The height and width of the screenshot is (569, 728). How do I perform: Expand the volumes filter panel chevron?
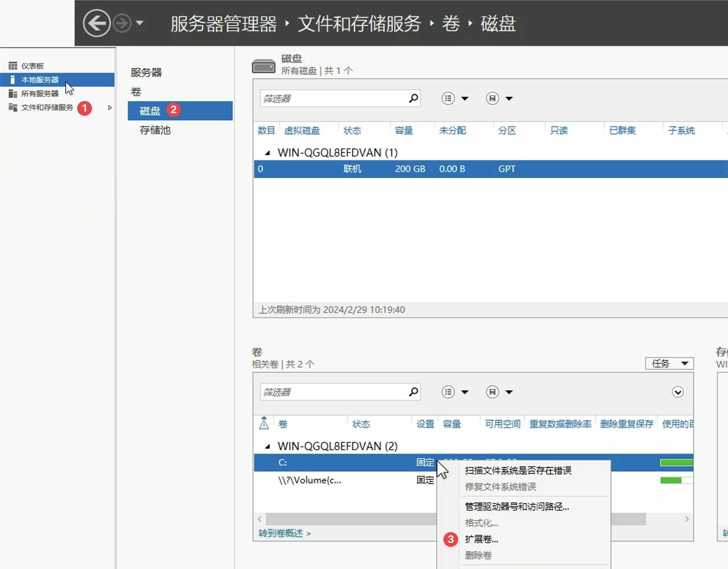tap(677, 392)
